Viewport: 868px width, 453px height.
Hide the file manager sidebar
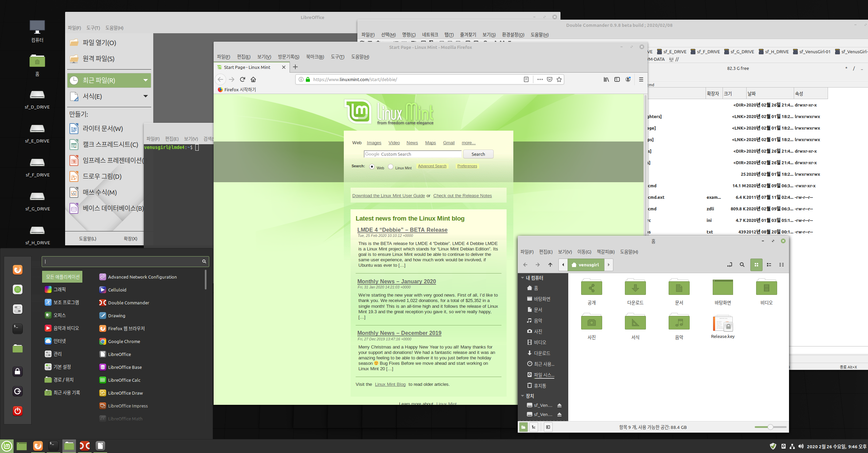click(x=548, y=427)
